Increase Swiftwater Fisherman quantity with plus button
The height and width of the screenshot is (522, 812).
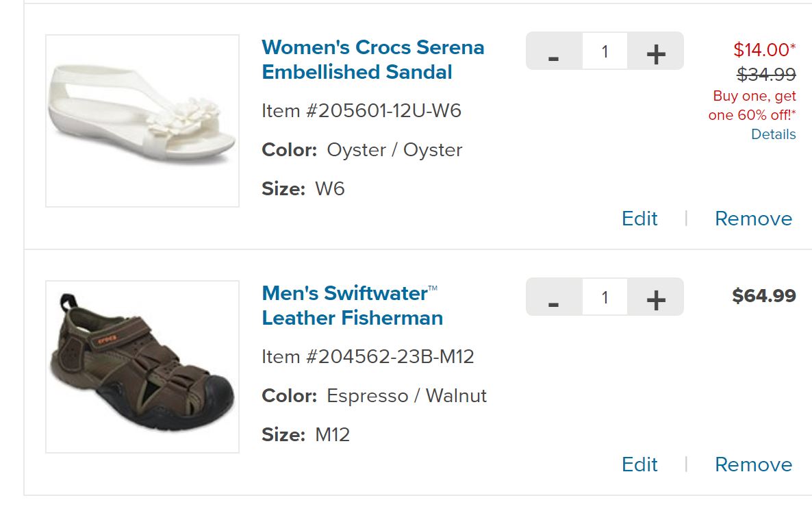click(x=655, y=298)
